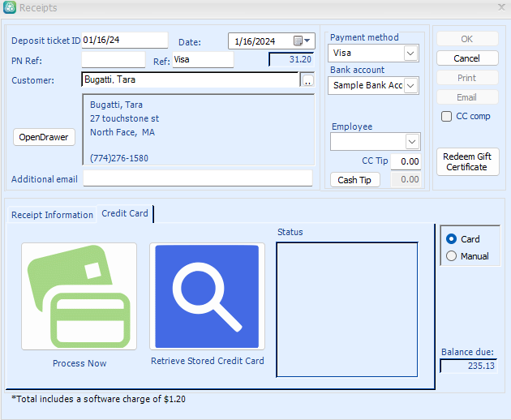Click North Face, MA address line
511x420 pixels.
tap(122, 132)
